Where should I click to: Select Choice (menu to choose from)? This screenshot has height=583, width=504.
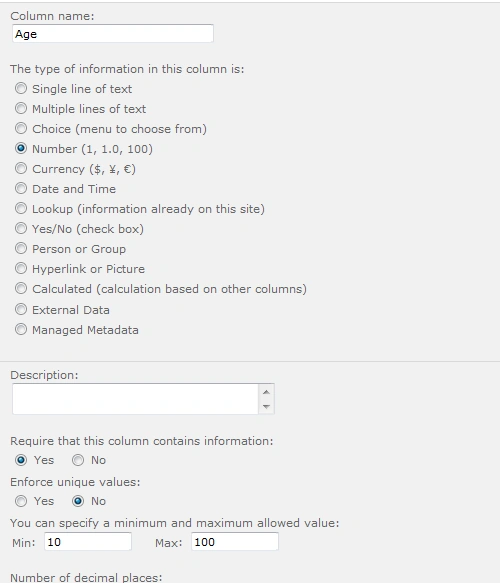tap(21, 129)
